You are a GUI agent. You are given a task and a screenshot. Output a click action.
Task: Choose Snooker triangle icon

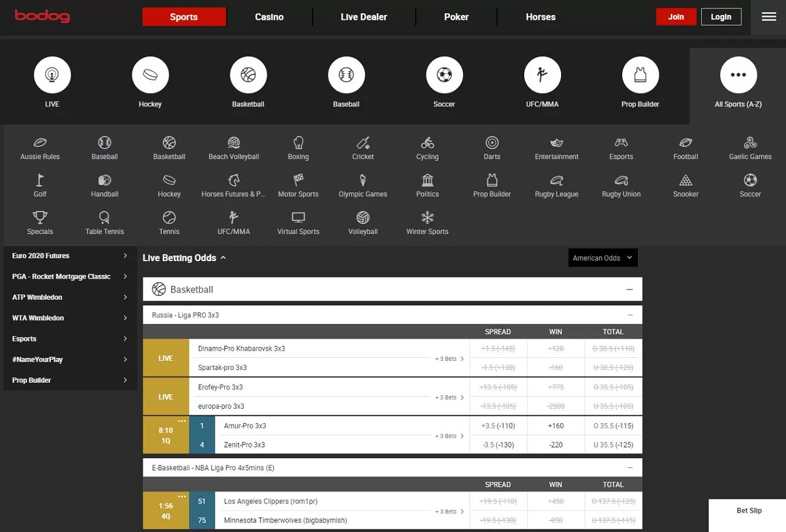tap(686, 180)
